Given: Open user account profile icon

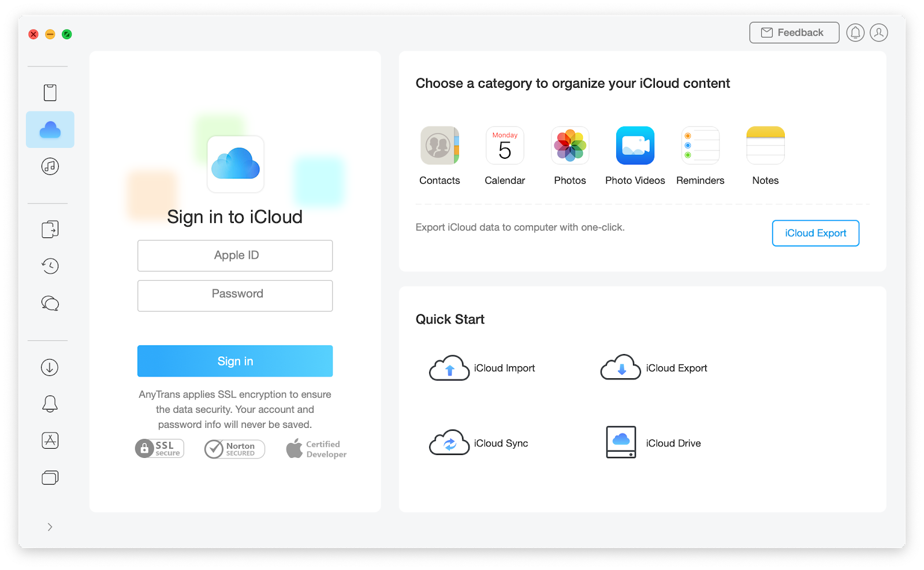Looking at the screenshot, I should (879, 33).
